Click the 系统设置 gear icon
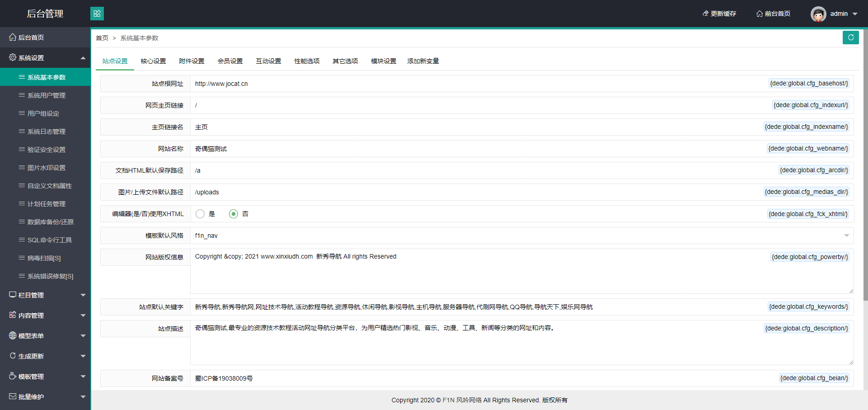This screenshot has width=868, height=410. (13, 57)
